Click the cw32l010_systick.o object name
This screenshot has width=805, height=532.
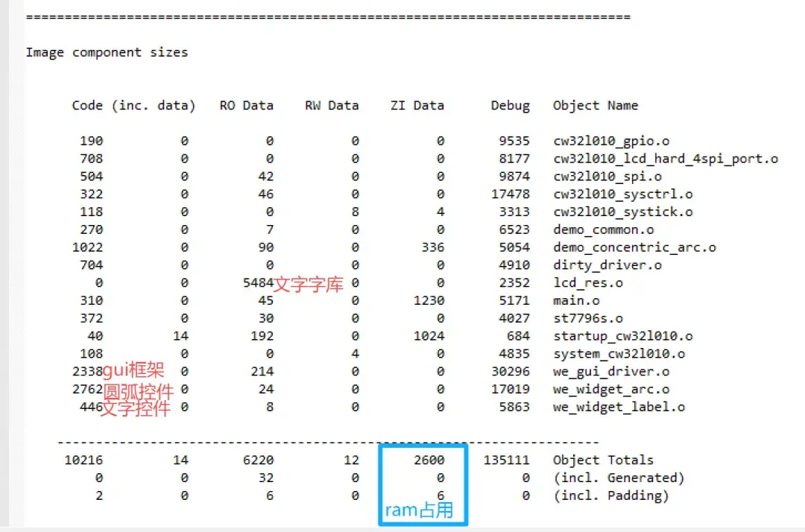point(623,212)
